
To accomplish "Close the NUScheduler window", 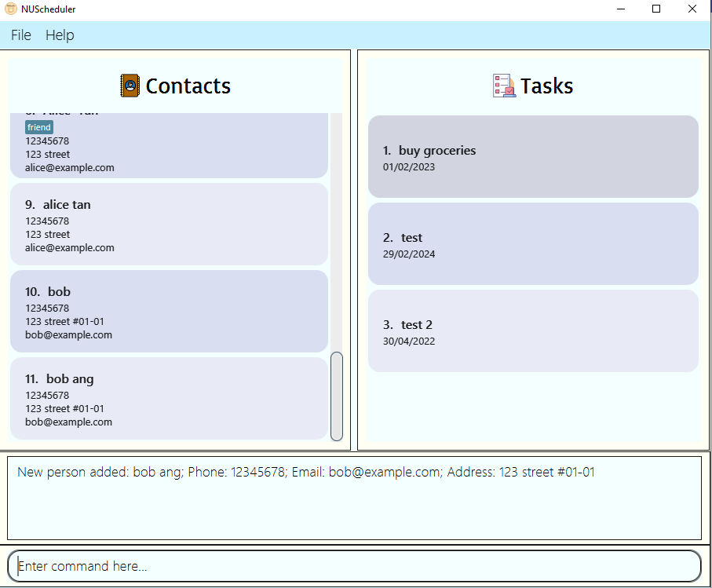I will (692, 9).
